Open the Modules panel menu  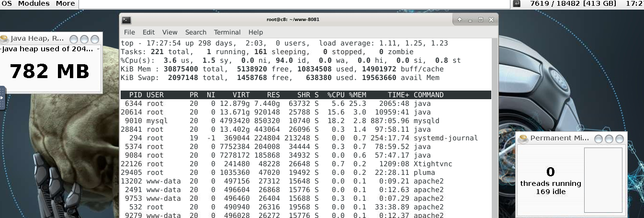click(x=34, y=3)
